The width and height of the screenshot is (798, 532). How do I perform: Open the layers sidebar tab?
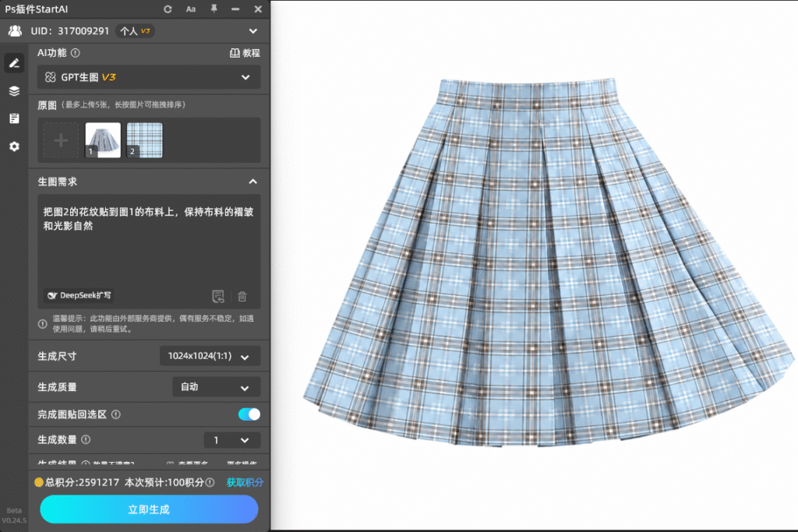pos(14,91)
